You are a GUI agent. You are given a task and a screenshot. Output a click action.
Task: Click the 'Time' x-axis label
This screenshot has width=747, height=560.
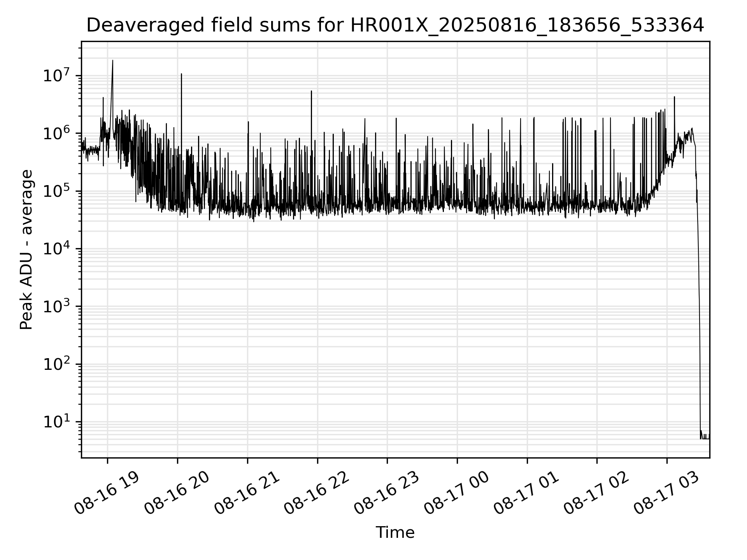[395, 532]
